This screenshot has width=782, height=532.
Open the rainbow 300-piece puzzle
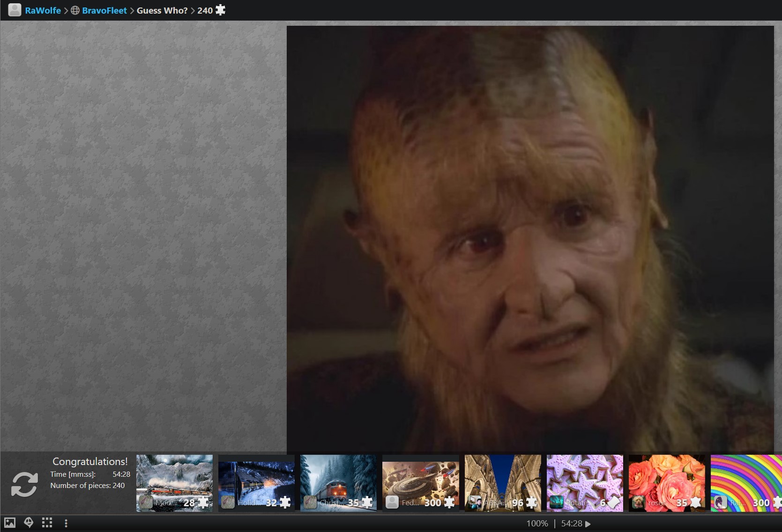click(x=746, y=483)
